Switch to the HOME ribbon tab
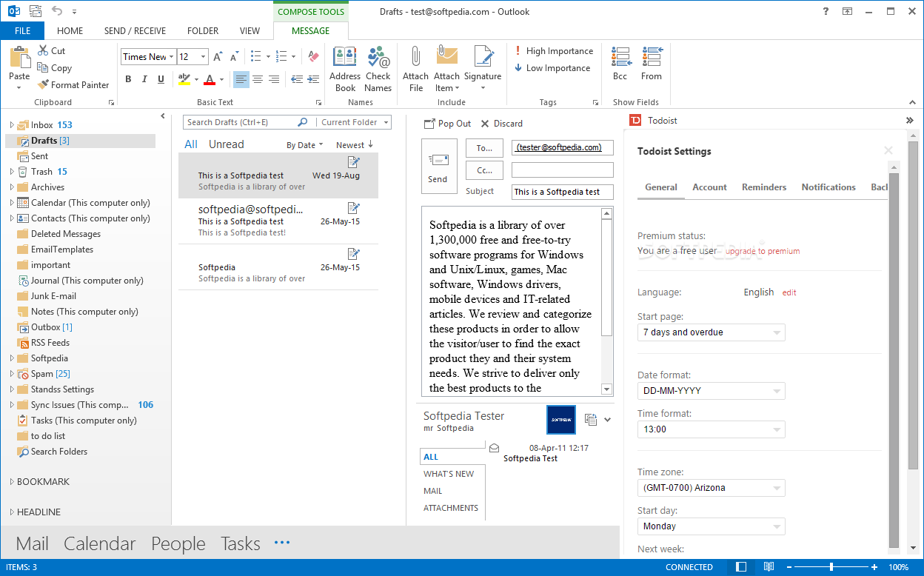 pyautogui.click(x=70, y=30)
